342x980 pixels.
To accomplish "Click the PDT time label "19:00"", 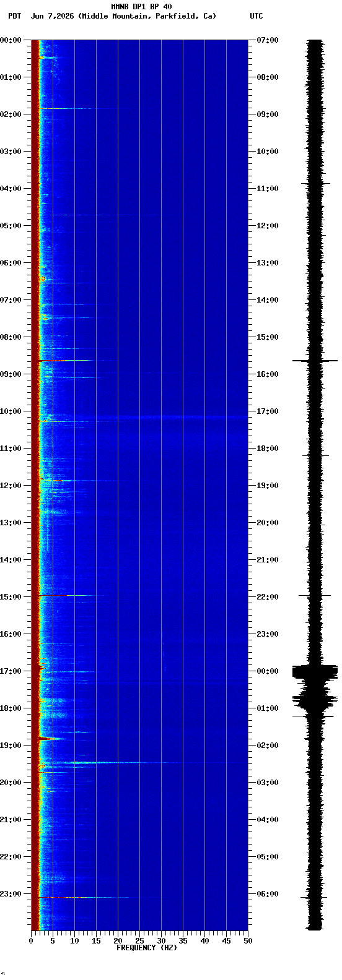I will point(11,746).
